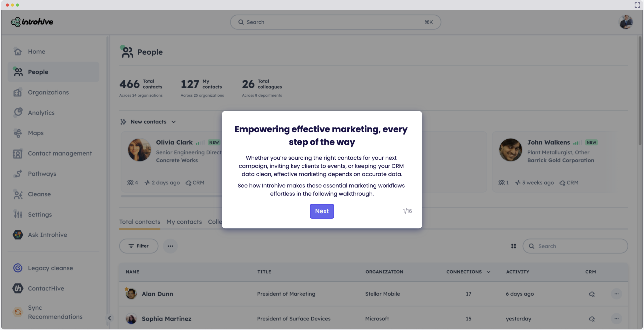Open more options next to Filter

pos(170,246)
